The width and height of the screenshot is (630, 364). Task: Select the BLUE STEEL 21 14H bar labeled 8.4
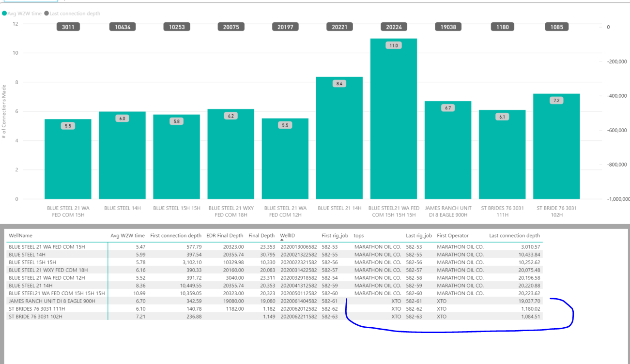339,138
